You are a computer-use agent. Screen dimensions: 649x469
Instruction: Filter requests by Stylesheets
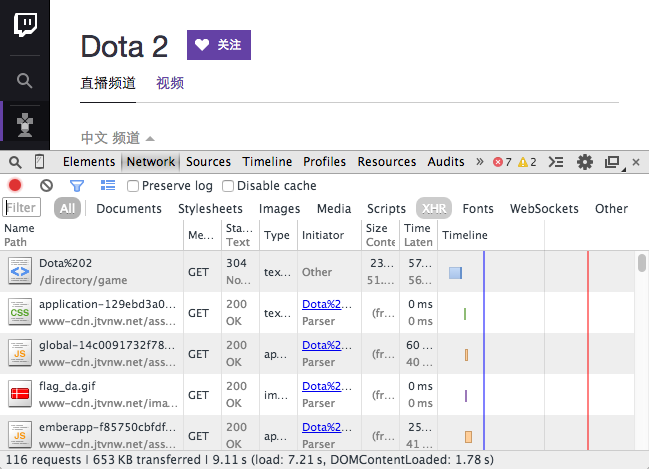click(210, 209)
